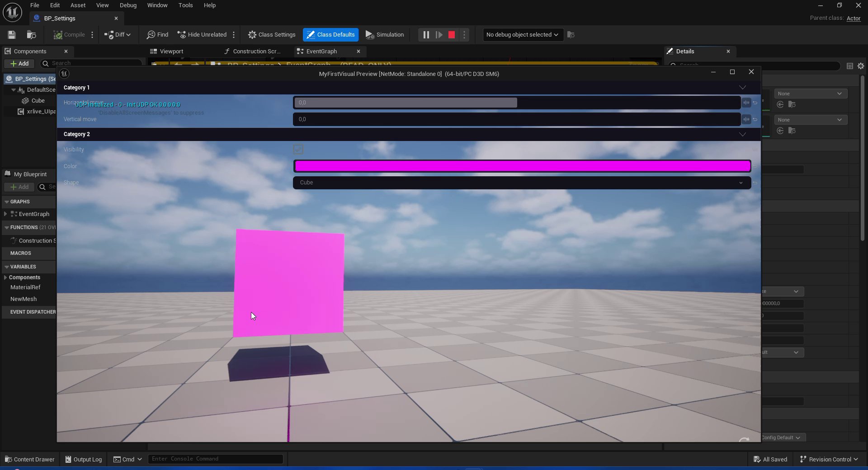This screenshot has height=470, width=868.
Task: Click the Components search field
Action: 92,63
